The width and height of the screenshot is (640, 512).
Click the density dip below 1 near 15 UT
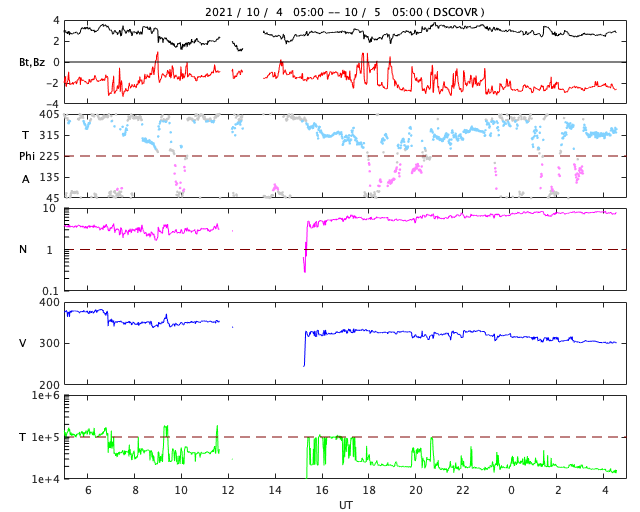305,261
